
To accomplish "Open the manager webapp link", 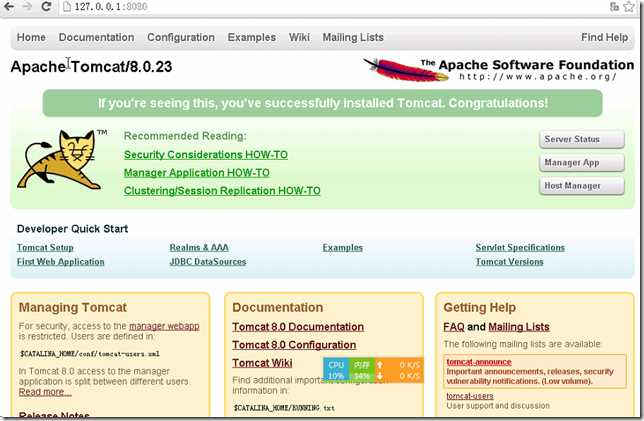I will pos(164,326).
